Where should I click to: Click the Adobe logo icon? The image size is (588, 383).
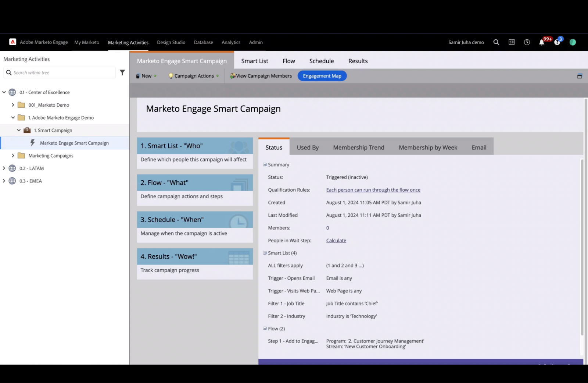[12, 42]
